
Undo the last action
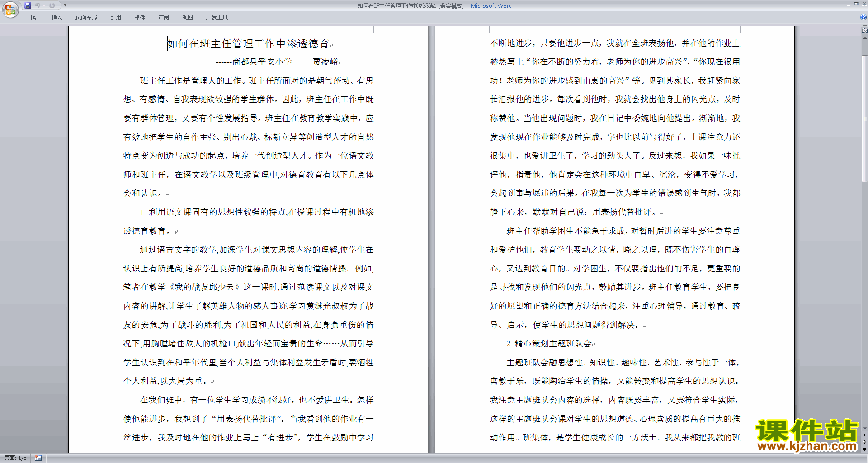coord(38,5)
